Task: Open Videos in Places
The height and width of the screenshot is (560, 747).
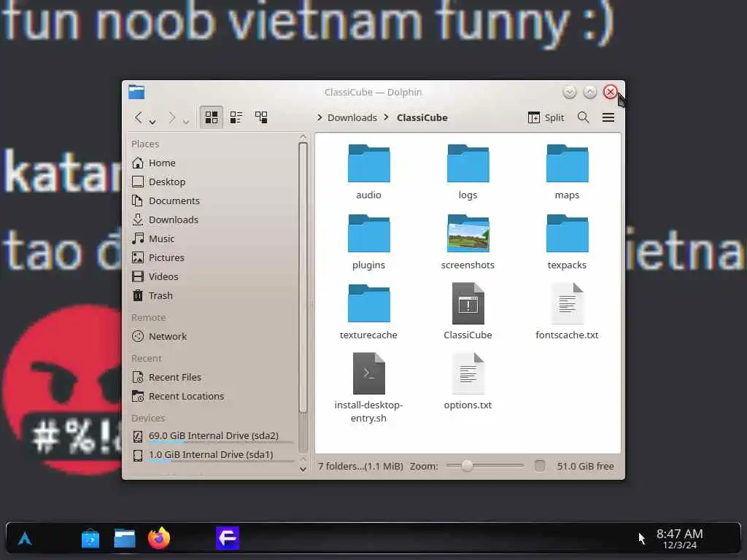Action: point(214,276)
